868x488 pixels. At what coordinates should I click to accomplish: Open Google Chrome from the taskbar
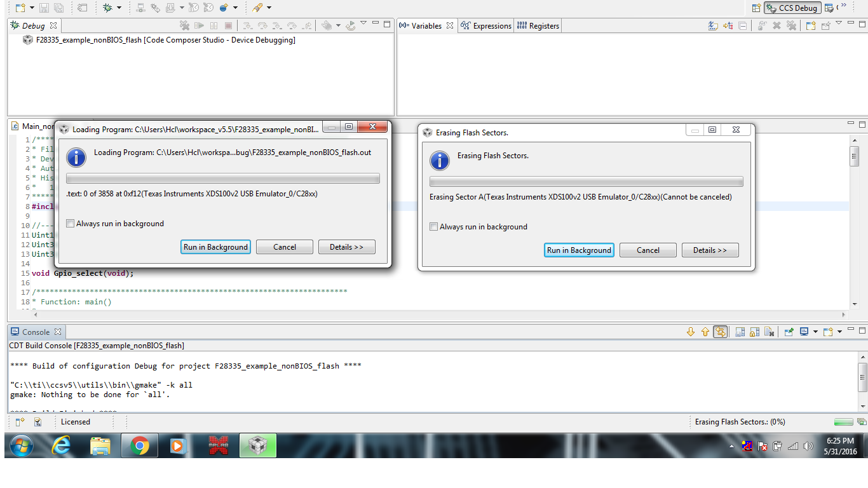coord(139,446)
